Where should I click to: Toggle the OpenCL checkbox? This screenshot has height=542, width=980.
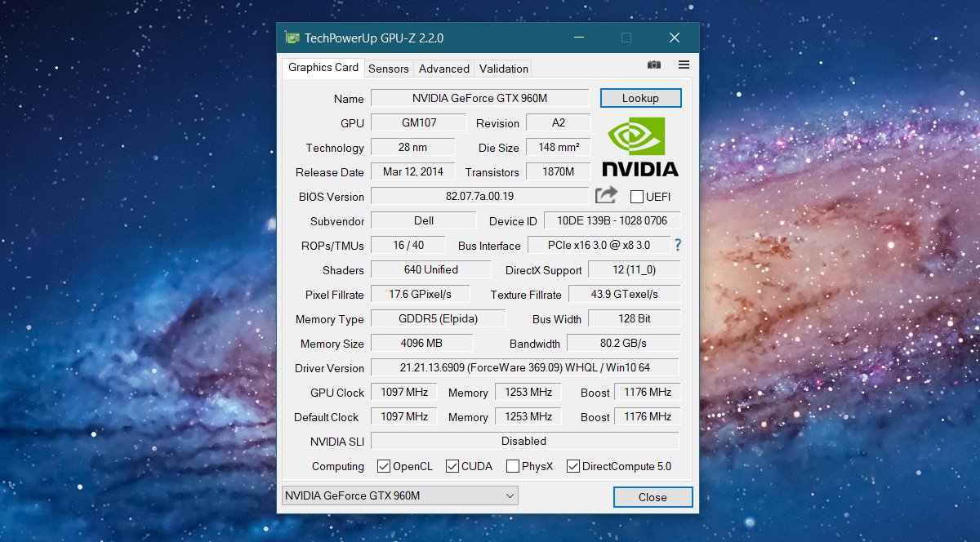[x=384, y=466]
